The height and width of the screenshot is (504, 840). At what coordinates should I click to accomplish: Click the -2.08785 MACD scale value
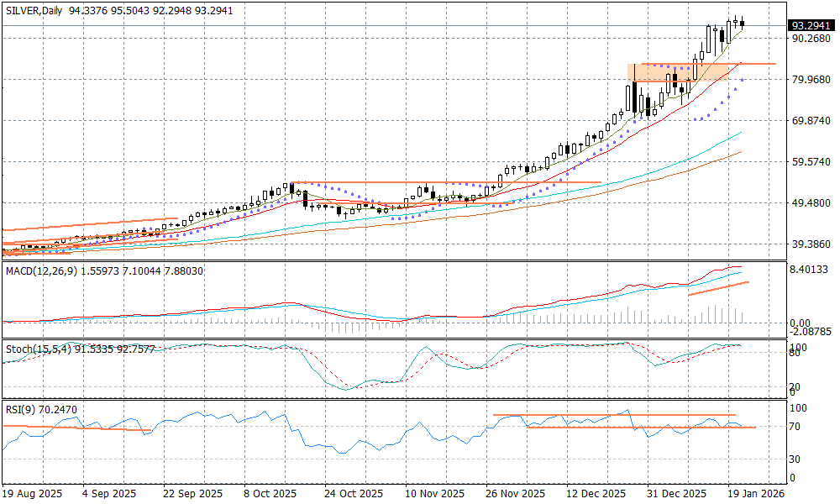pos(811,333)
